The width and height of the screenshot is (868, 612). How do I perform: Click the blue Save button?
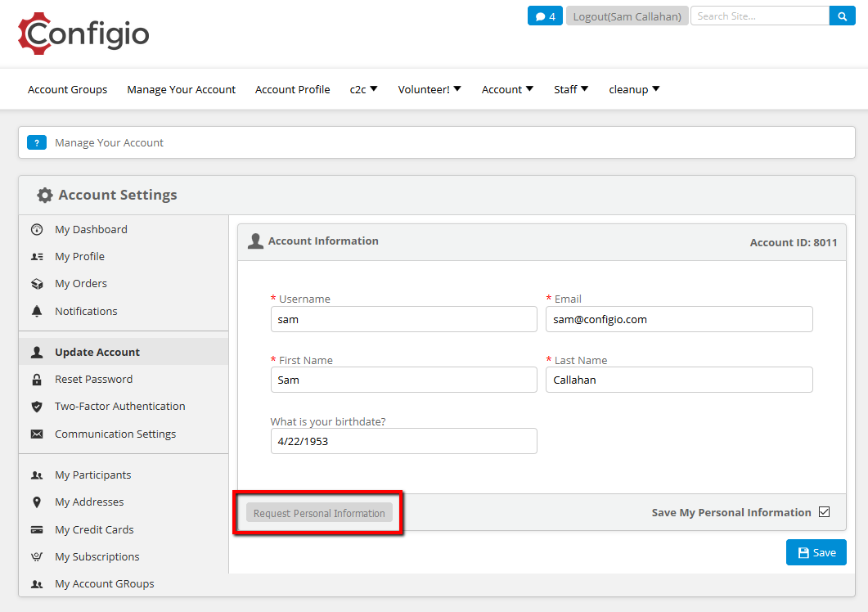click(816, 552)
